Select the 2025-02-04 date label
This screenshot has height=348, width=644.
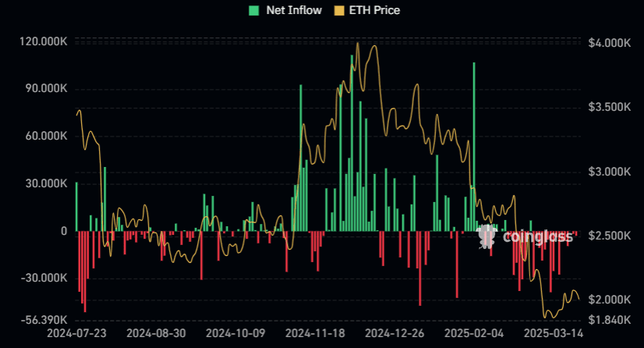(471, 333)
